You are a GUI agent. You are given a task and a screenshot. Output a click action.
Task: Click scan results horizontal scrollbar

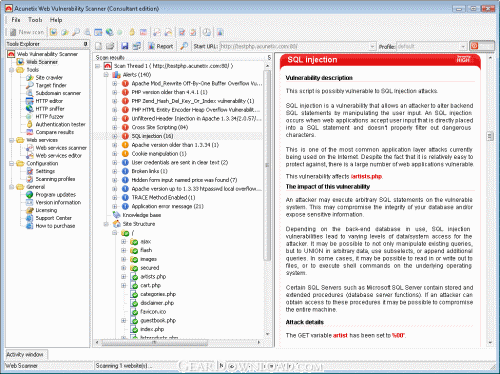(x=155, y=342)
